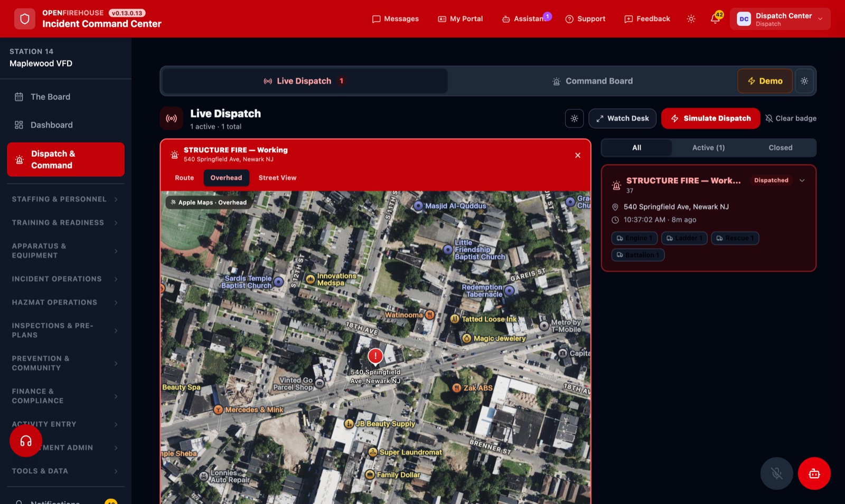Expand Incident Operations section
The height and width of the screenshot is (504, 845).
65,279
